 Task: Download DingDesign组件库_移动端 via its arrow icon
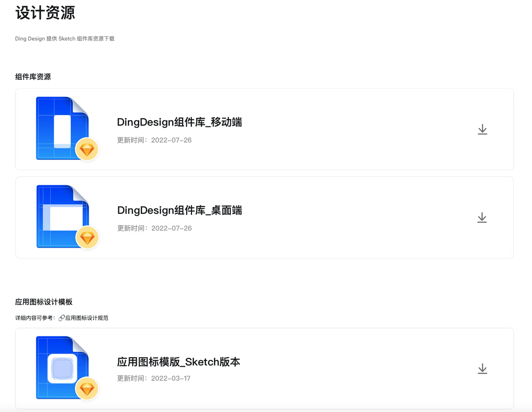[x=482, y=129]
